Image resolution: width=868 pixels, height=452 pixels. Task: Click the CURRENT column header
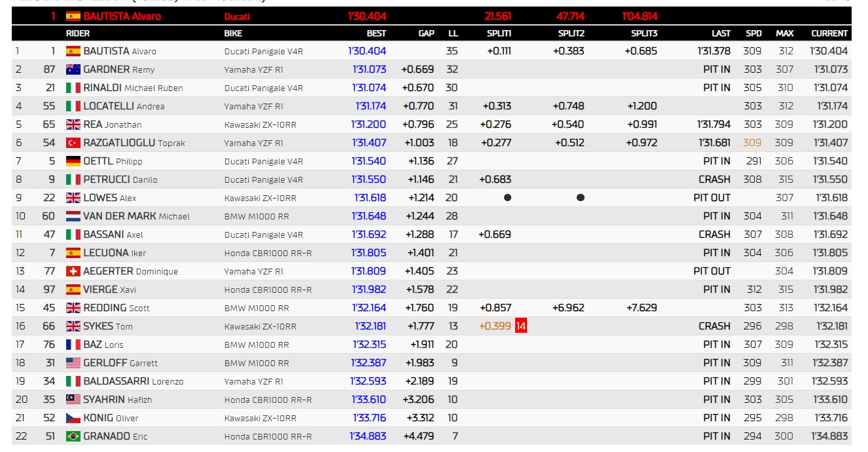829,33
